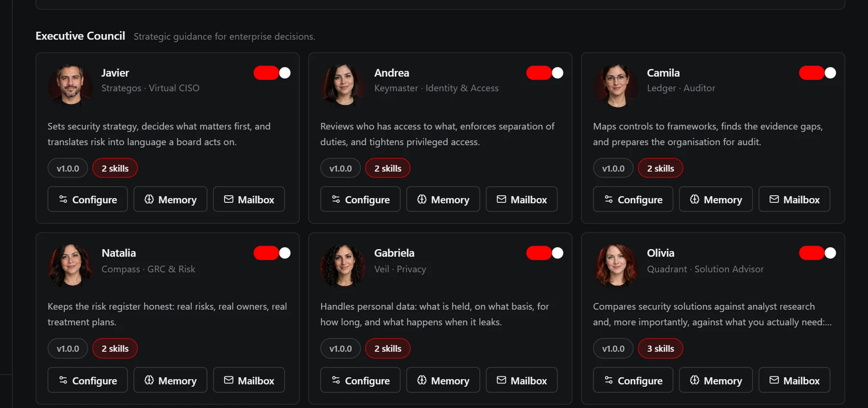The width and height of the screenshot is (868, 408).
Task: Turn off Gabriela's agent toggle
Action: click(545, 253)
